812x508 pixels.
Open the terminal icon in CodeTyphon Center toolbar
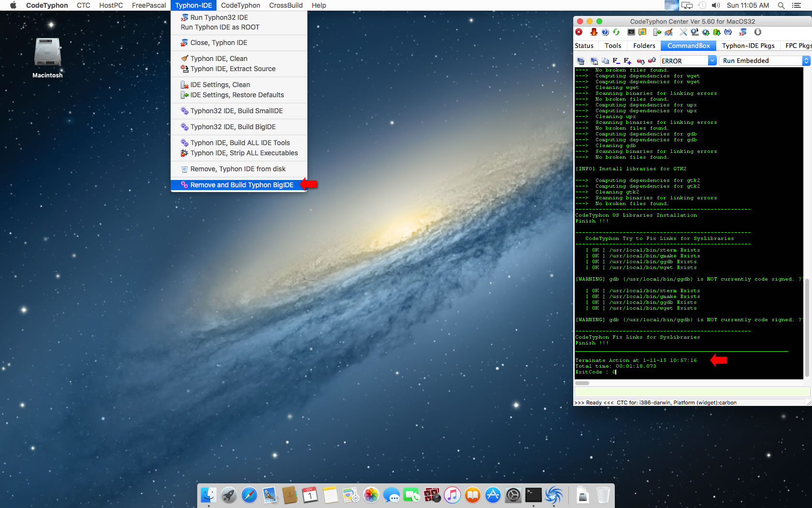(x=631, y=32)
